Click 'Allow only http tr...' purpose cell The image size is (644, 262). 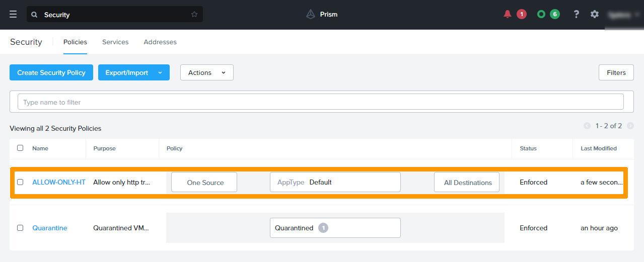[x=122, y=182]
